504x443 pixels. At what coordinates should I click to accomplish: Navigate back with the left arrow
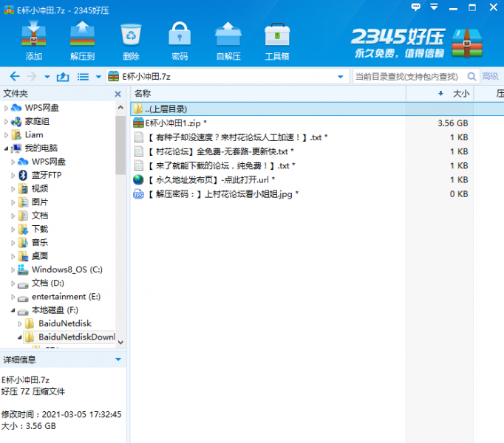(x=14, y=77)
